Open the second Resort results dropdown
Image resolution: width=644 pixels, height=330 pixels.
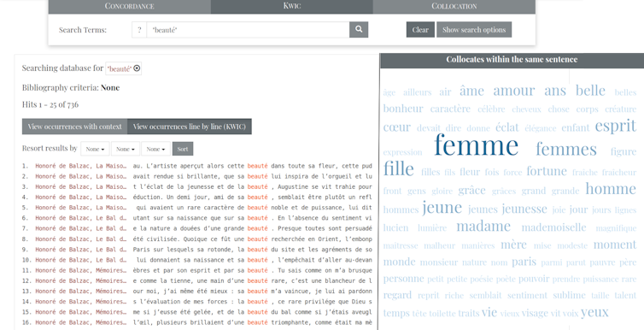coord(126,149)
